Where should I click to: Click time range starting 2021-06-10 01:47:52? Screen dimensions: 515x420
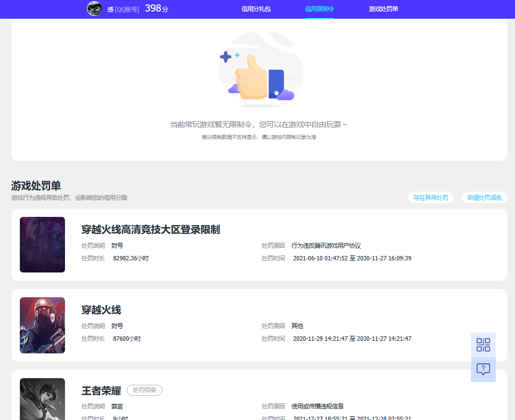pyautogui.click(x=352, y=258)
